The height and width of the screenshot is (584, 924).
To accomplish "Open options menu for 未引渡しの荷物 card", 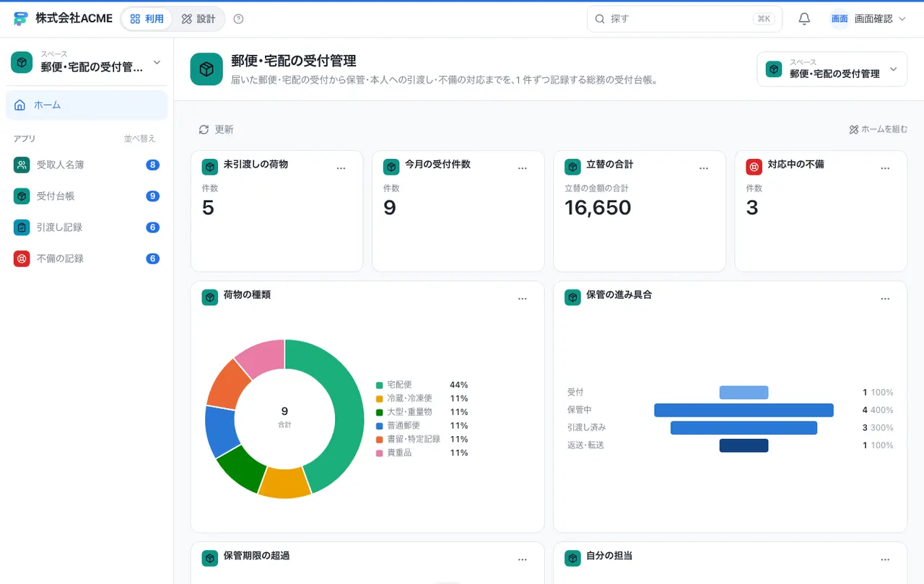I will (x=341, y=167).
